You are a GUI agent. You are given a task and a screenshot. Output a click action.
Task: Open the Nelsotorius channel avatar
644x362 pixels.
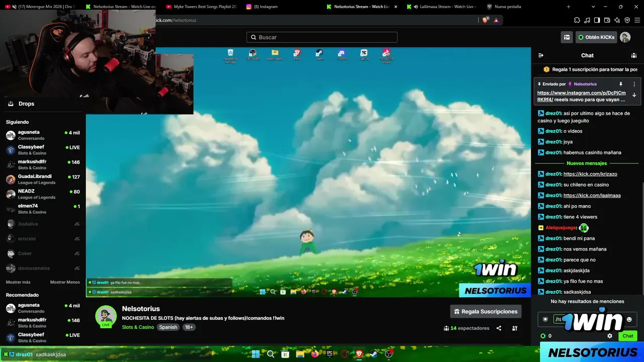pos(106,316)
